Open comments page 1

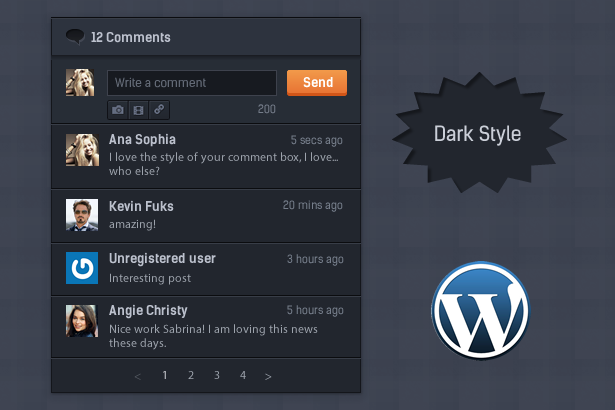[x=165, y=375]
